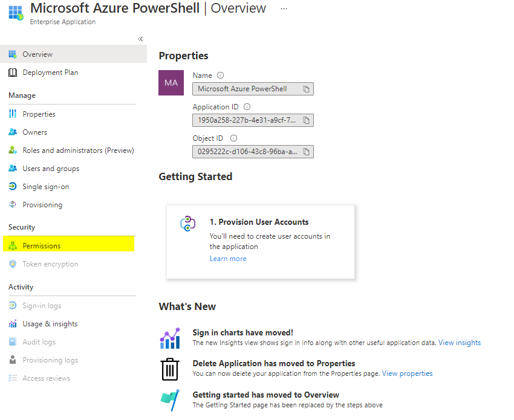Click the Enterprise Application header icon
This screenshot has width=514, height=420.
click(x=16, y=13)
